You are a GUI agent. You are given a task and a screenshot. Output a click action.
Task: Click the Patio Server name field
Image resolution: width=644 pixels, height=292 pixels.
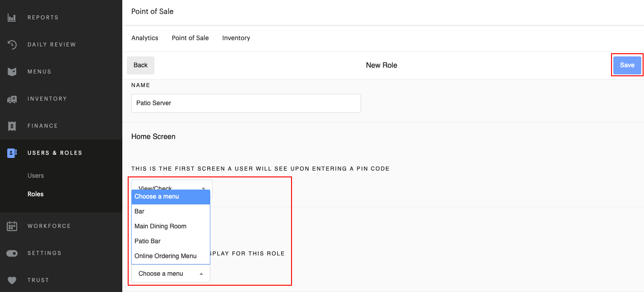pos(246,103)
